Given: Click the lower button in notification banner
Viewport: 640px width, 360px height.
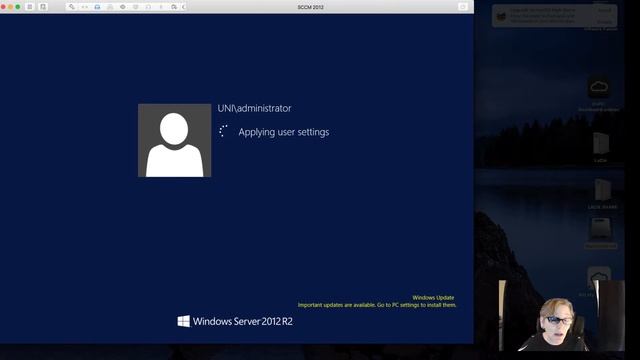Looking at the screenshot, I should coord(604,22).
